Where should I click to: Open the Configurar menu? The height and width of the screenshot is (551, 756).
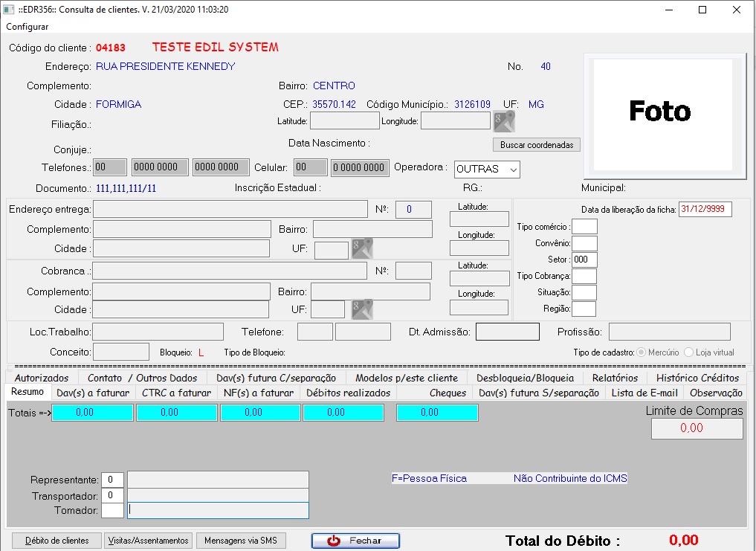coord(27,27)
